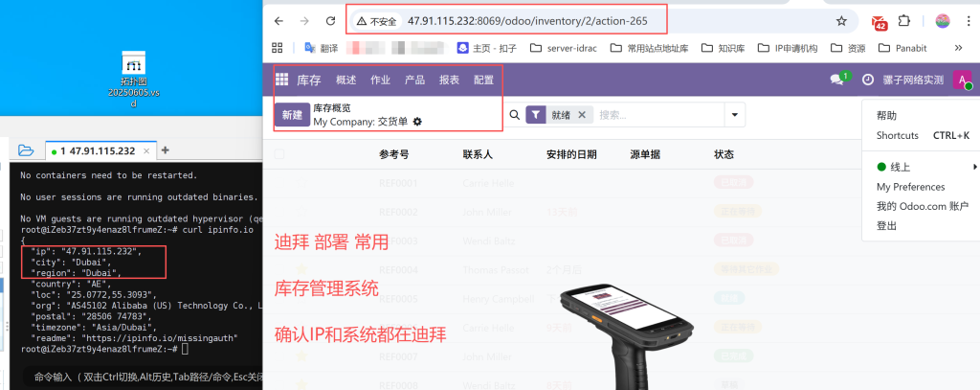This screenshot has width=980, height=390.
Task: Open the activities clock icon
Action: [x=868, y=80]
